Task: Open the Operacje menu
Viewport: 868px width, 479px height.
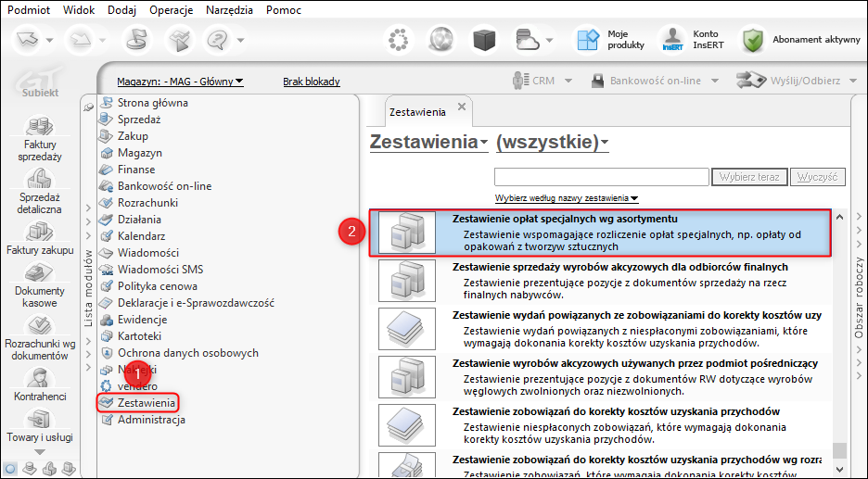Action: (x=171, y=10)
